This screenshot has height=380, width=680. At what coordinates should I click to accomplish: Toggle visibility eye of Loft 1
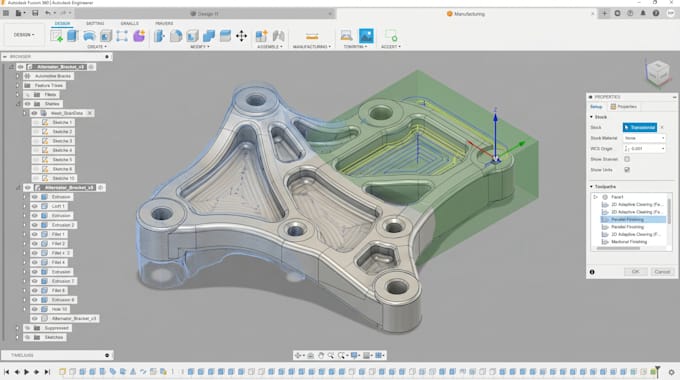[x=35, y=206]
